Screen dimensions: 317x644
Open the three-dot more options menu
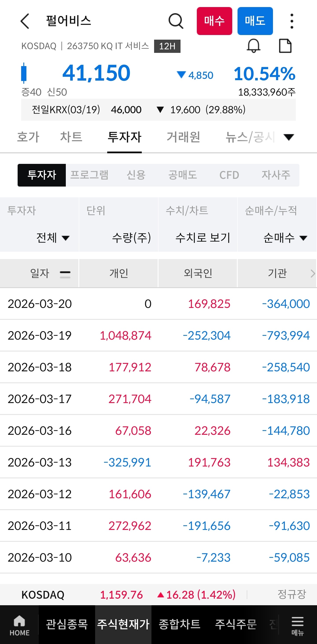coord(291,21)
